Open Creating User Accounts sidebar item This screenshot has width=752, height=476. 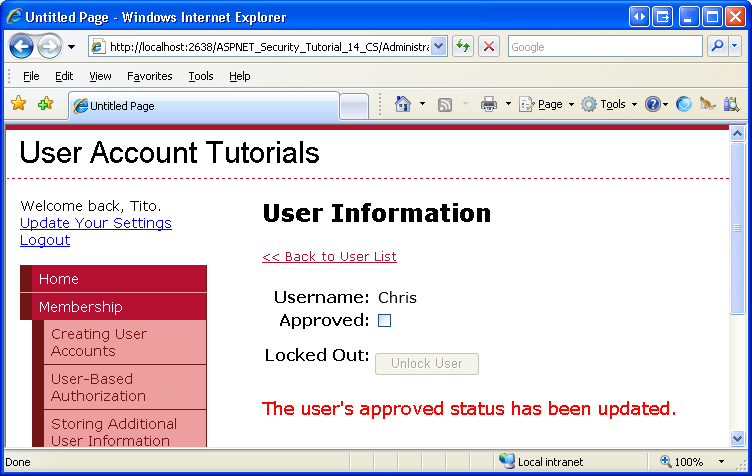[125, 342]
